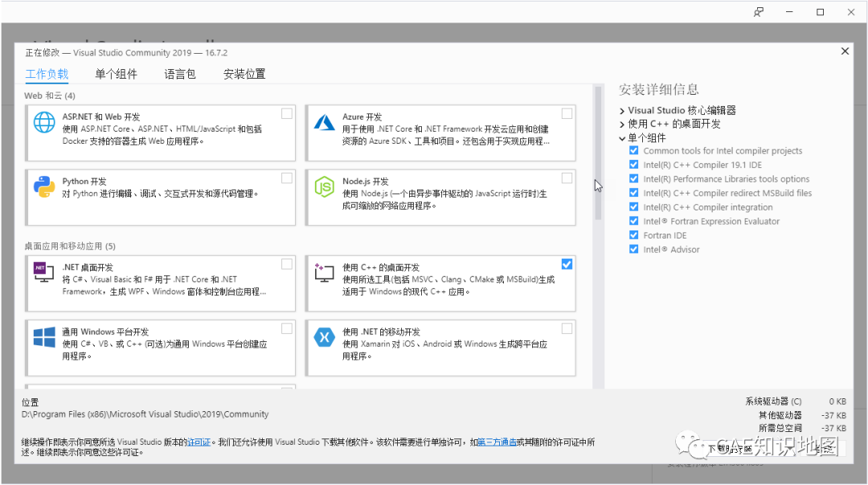This screenshot has width=868, height=485.
Task: Uncheck the Fortran IDE component
Action: click(x=634, y=235)
